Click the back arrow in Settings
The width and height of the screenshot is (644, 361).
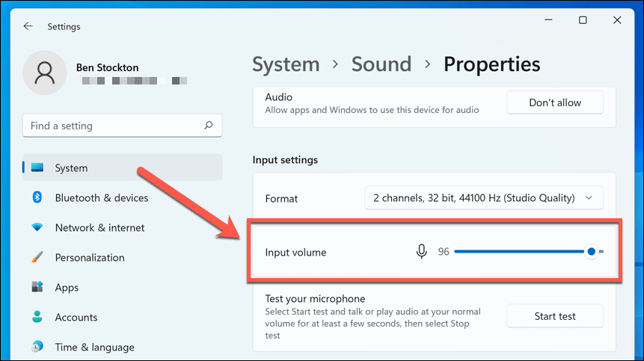28,26
